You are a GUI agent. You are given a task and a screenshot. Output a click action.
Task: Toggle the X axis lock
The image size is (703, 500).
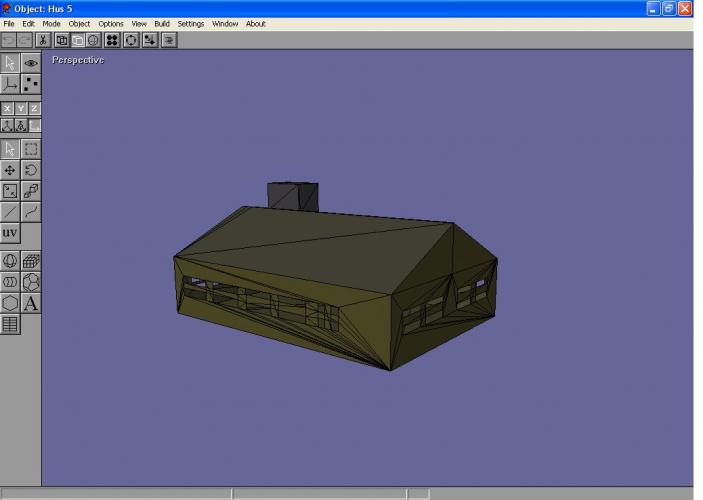pos(7,108)
